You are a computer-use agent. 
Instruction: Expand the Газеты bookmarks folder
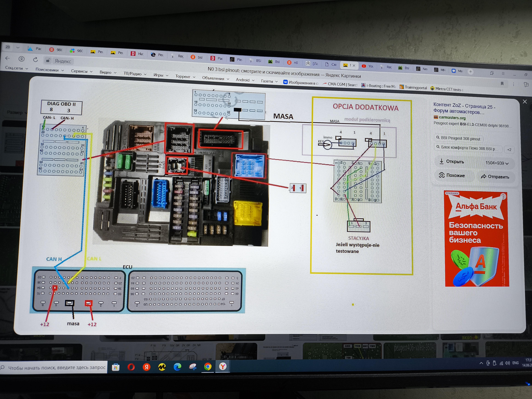269,81
